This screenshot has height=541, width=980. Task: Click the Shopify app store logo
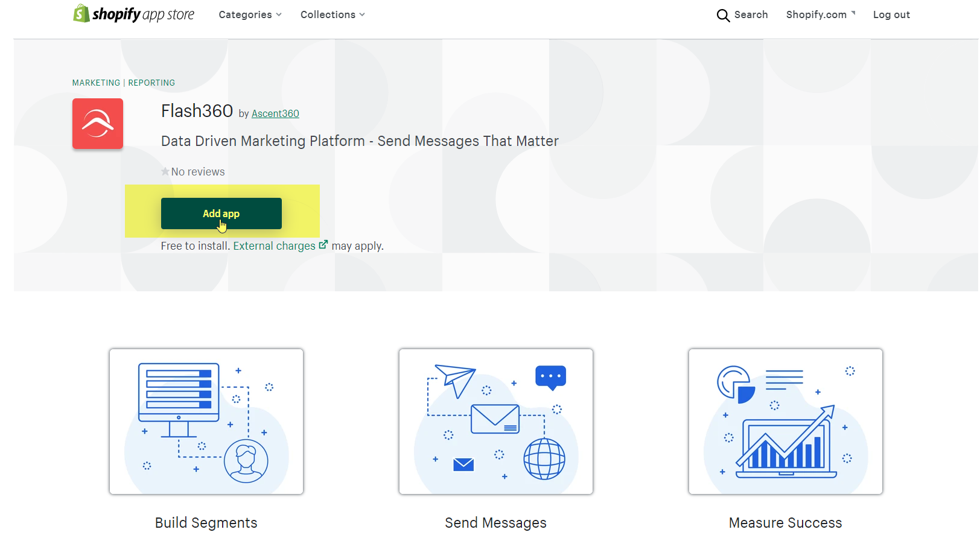[x=133, y=14]
